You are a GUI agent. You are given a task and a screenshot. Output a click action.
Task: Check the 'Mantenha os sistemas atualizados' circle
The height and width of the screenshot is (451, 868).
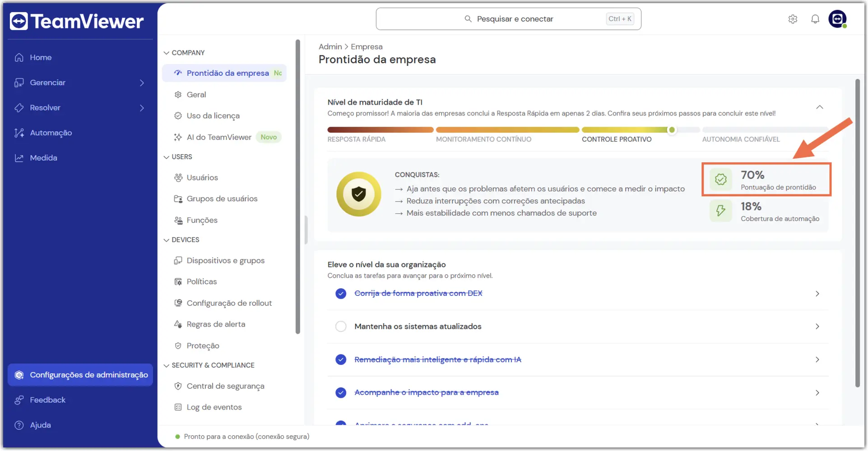341,327
